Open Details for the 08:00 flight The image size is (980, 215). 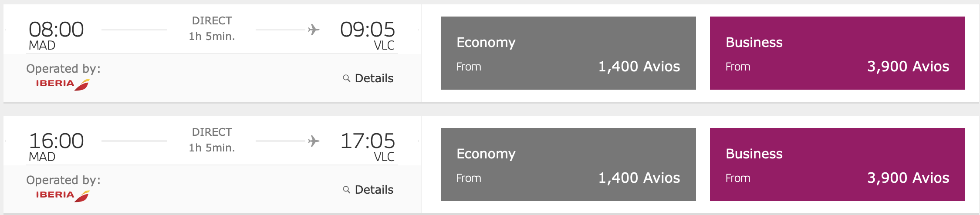point(374,78)
